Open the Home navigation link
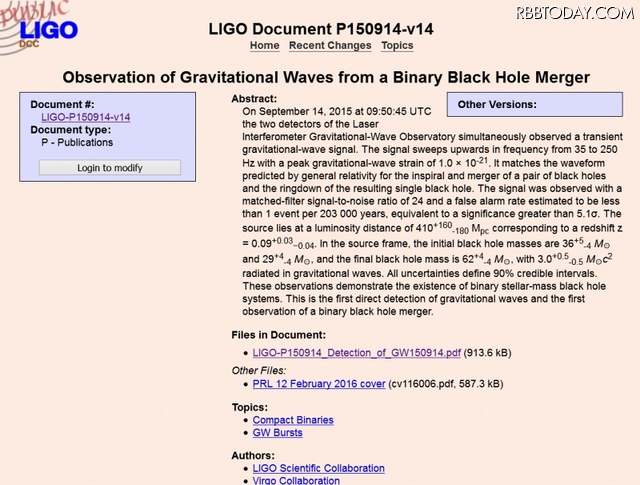 (x=264, y=45)
